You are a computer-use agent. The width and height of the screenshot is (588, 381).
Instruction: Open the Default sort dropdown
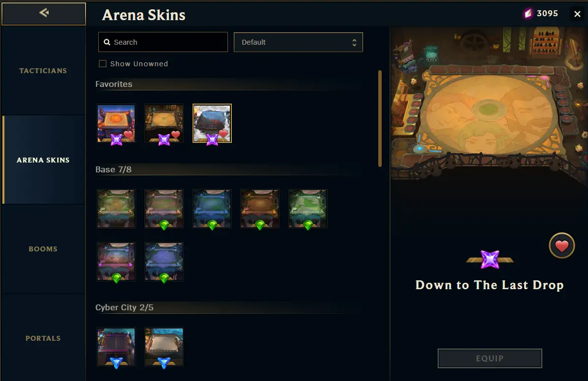click(298, 42)
